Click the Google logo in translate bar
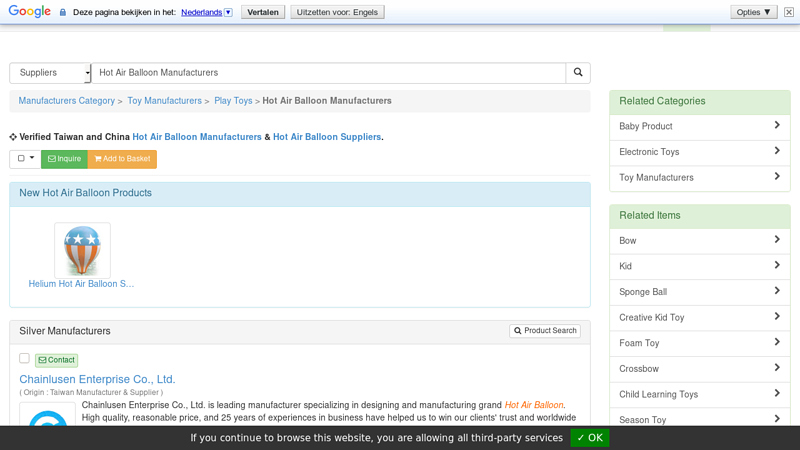 click(30, 11)
